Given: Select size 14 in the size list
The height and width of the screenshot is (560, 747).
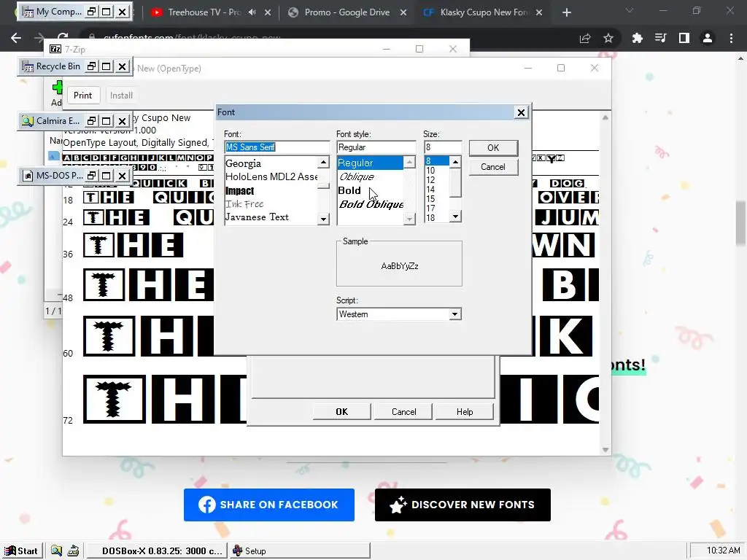Looking at the screenshot, I should [436, 190].
